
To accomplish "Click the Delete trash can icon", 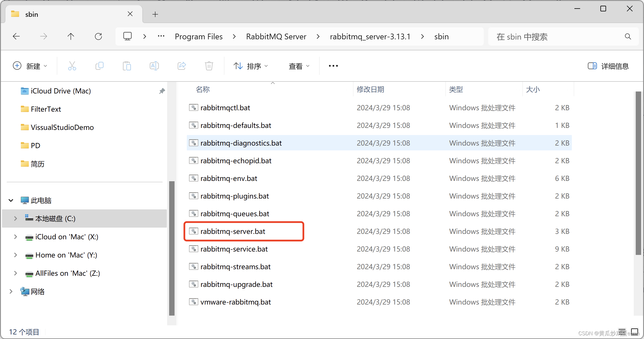I will point(209,66).
